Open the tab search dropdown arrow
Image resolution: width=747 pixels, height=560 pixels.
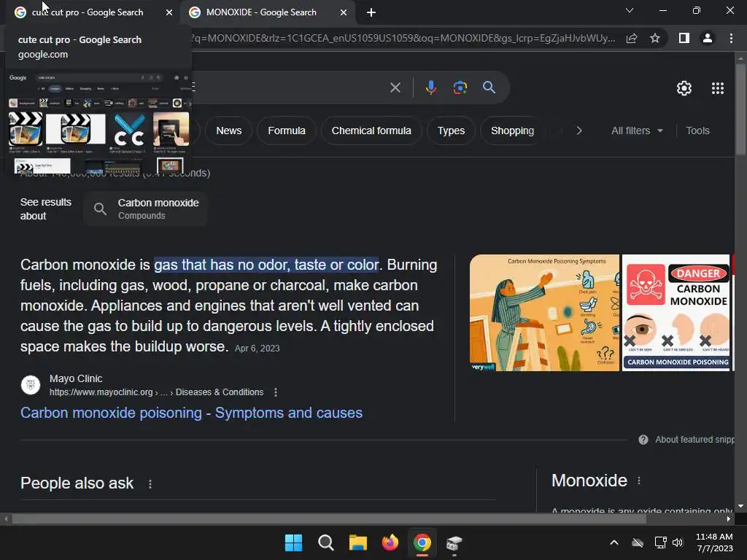(630, 10)
